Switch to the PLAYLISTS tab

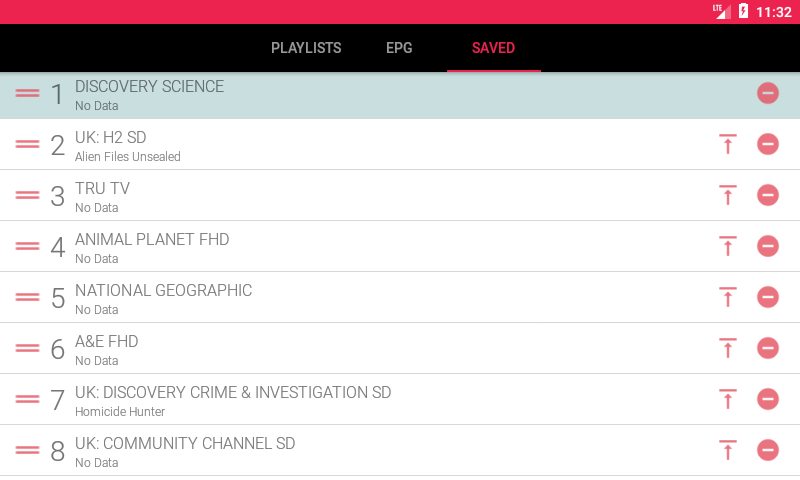pyautogui.click(x=306, y=48)
